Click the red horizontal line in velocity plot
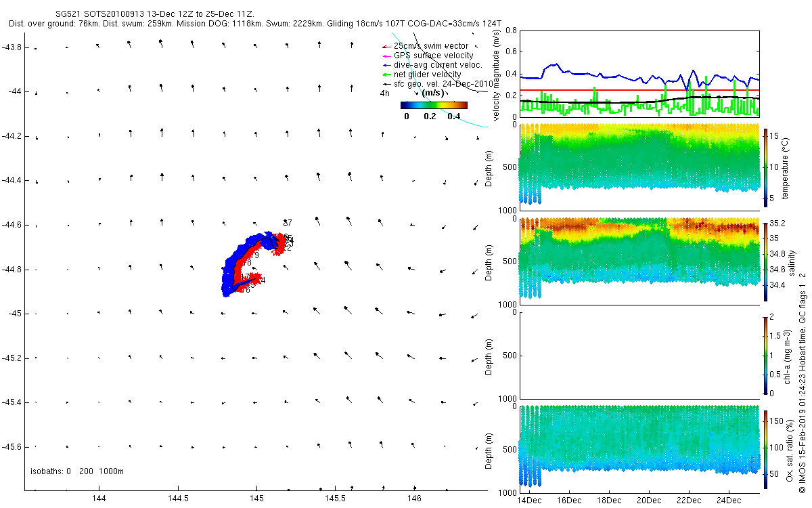This screenshot has width=812, height=508. 639,90
